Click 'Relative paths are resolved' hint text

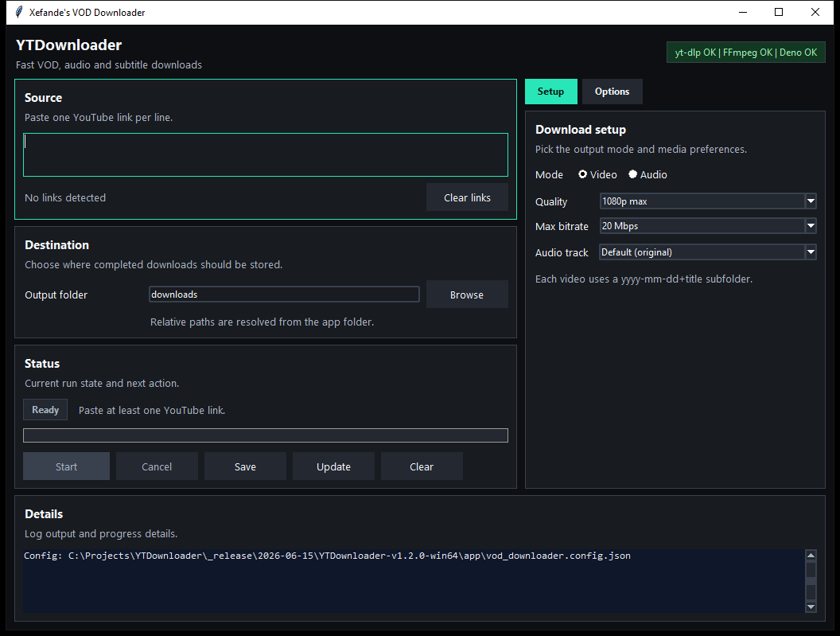pyautogui.click(x=262, y=322)
